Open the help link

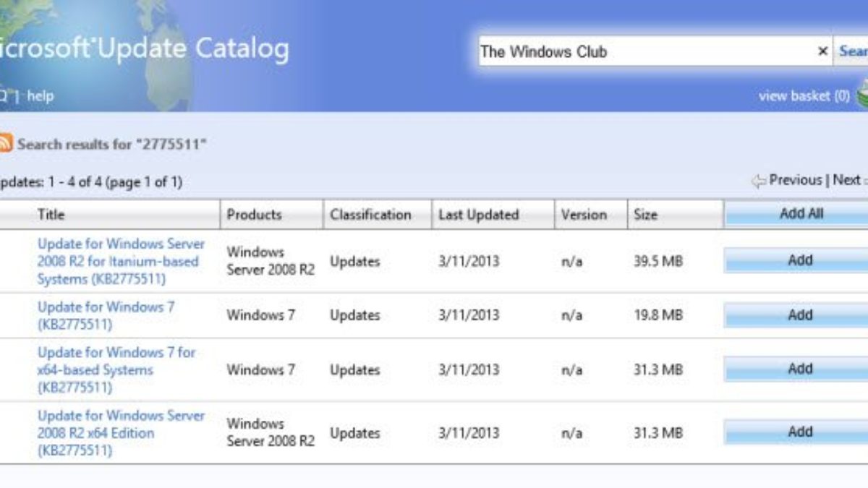tap(41, 95)
